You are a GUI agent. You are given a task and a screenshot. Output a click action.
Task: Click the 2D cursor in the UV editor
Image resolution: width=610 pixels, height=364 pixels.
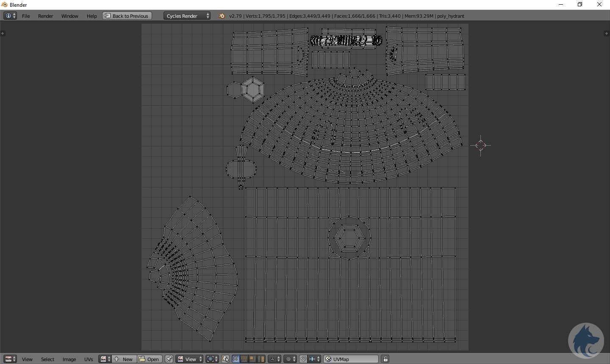480,146
